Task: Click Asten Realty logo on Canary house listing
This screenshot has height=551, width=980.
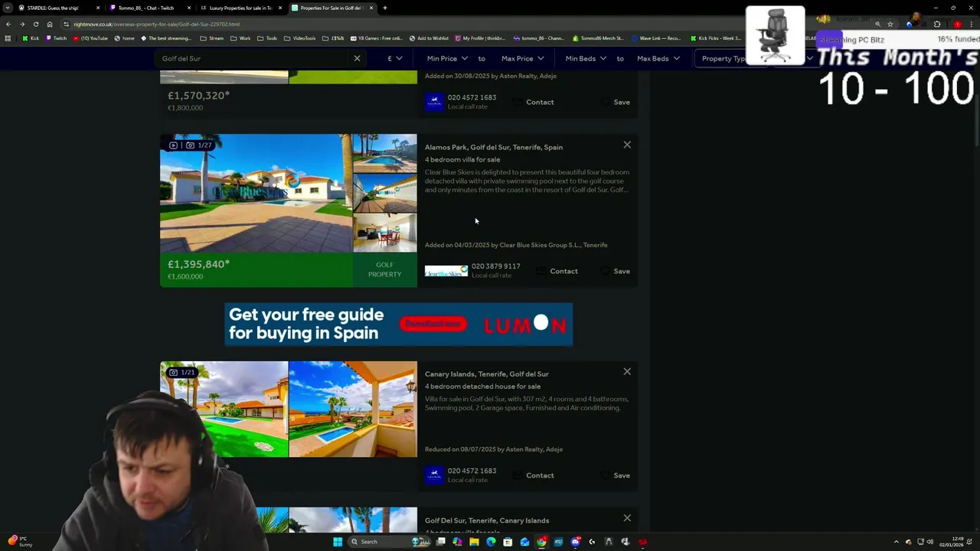Action: [x=434, y=475]
